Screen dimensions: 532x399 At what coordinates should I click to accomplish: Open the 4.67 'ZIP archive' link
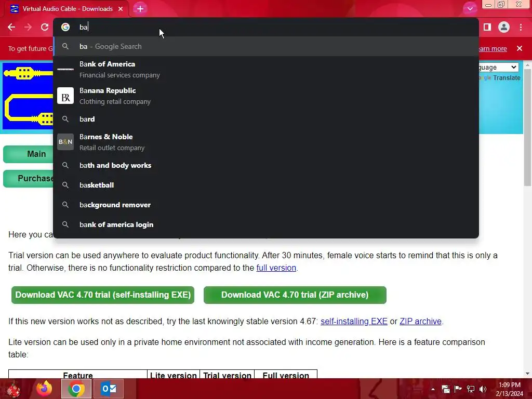[x=420, y=321]
